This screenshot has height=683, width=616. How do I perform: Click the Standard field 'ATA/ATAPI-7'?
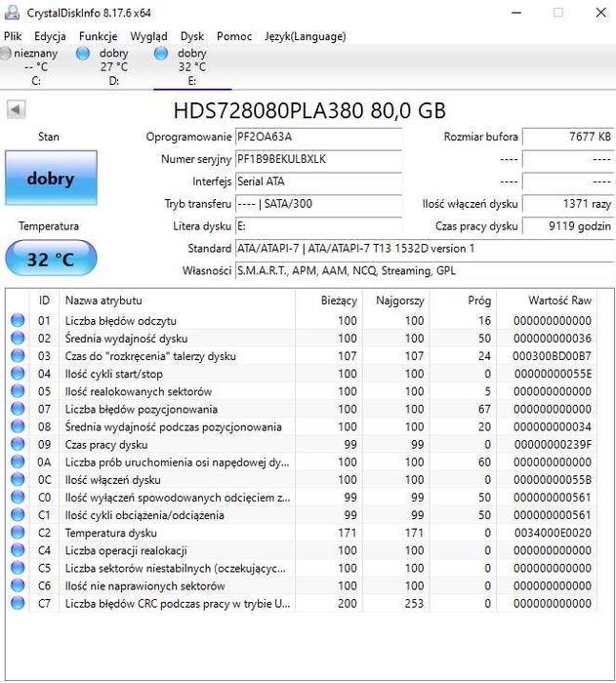point(425,248)
